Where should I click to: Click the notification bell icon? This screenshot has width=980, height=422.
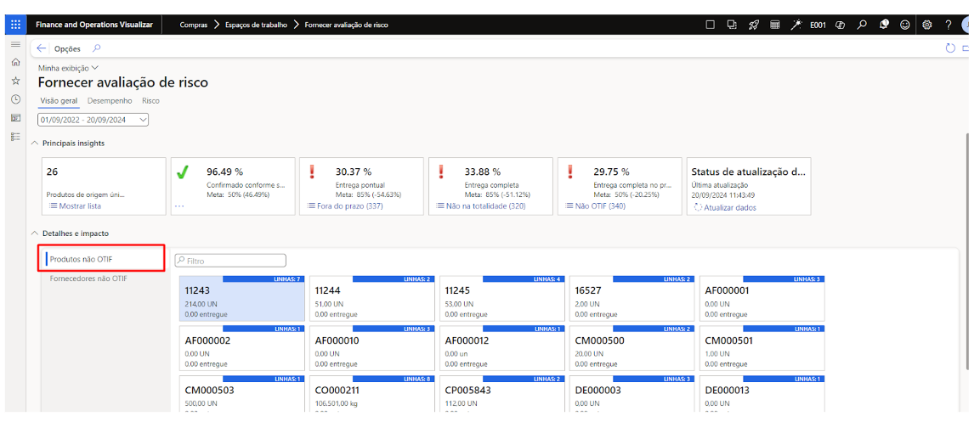point(884,25)
